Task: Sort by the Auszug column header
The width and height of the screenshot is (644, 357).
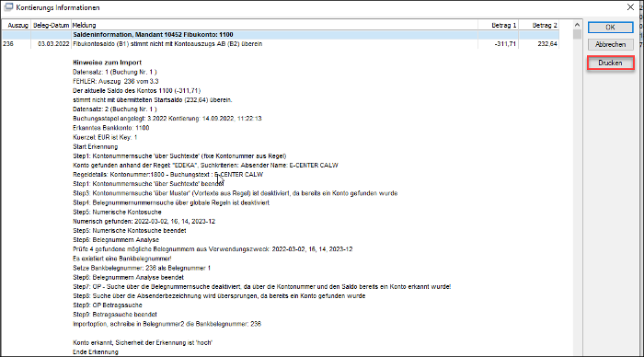Action: [x=16, y=25]
